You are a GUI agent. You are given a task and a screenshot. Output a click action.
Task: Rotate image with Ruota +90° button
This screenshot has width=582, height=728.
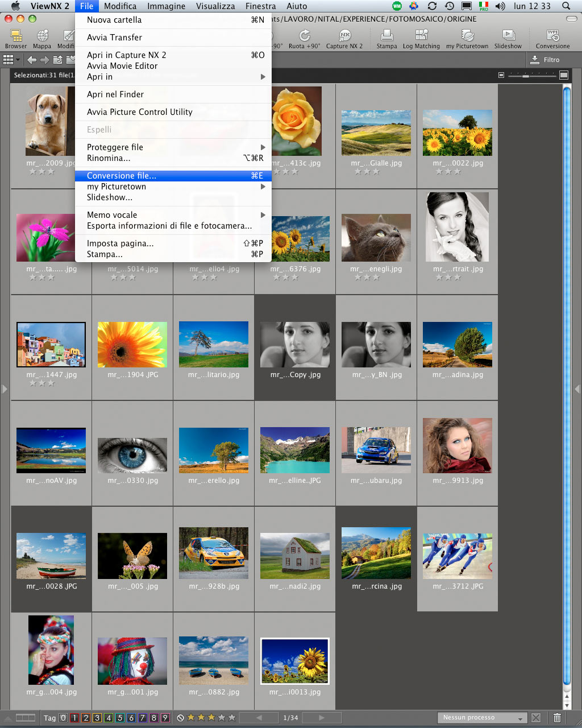pyautogui.click(x=304, y=39)
